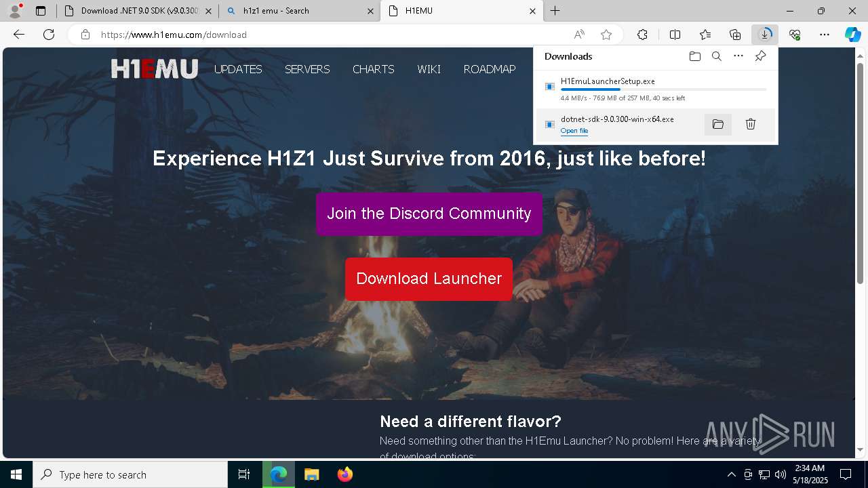Open browser Extensions icon
Screen dimensions: 868x488
point(642,35)
